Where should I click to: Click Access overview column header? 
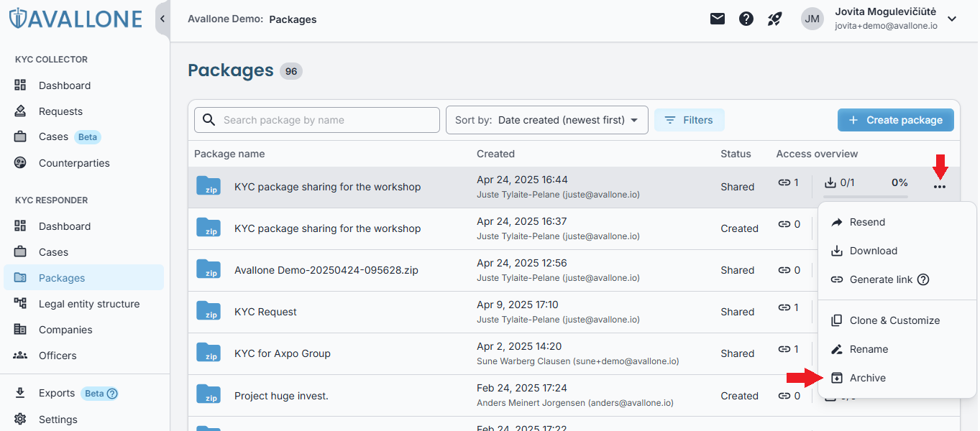click(817, 154)
